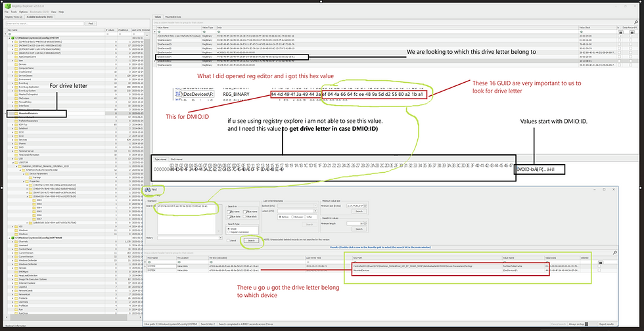Switch to the Slack viewer tab

(177, 158)
